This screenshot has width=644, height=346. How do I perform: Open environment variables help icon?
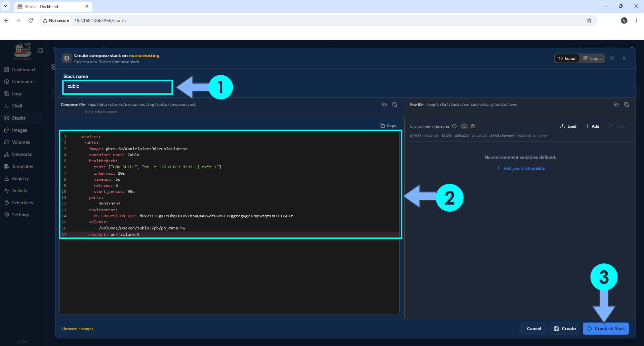pos(454,126)
